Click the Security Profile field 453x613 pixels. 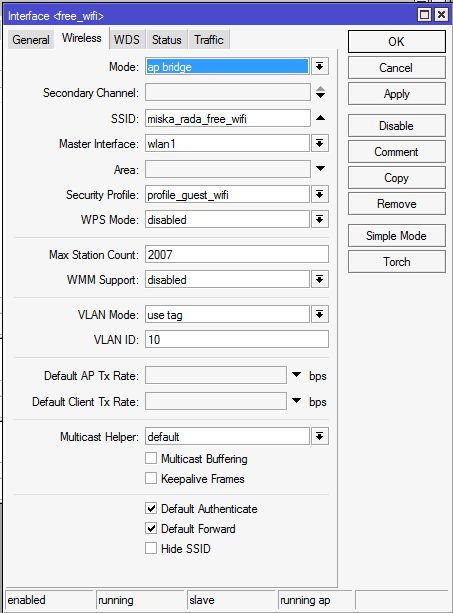(x=227, y=194)
